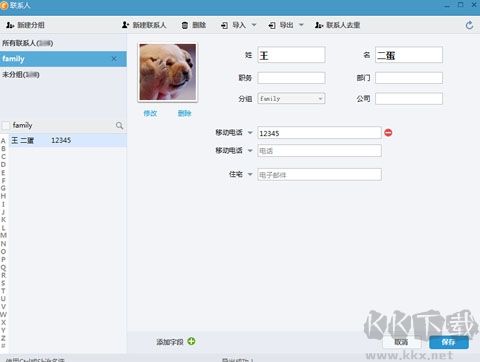Image resolution: width=480 pixels, height=362 pixels.
Task: Click the Company (公司) field
Action: pyautogui.click(x=409, y=99)
